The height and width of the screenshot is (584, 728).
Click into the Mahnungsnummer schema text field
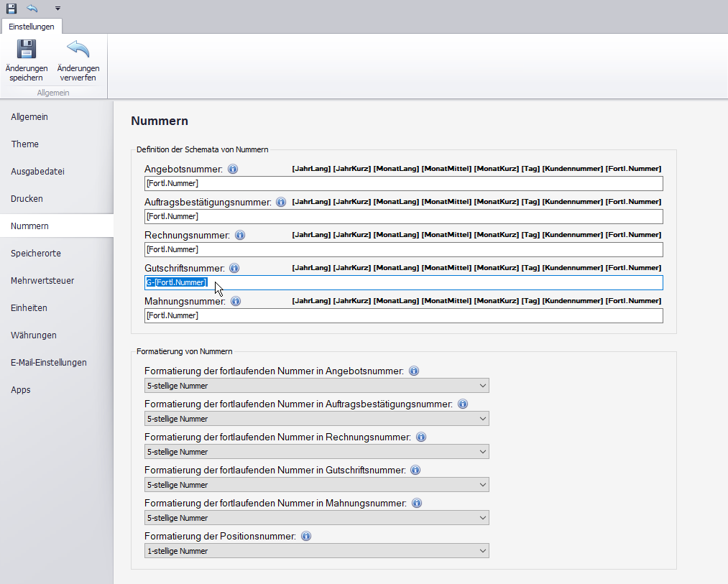402,316
